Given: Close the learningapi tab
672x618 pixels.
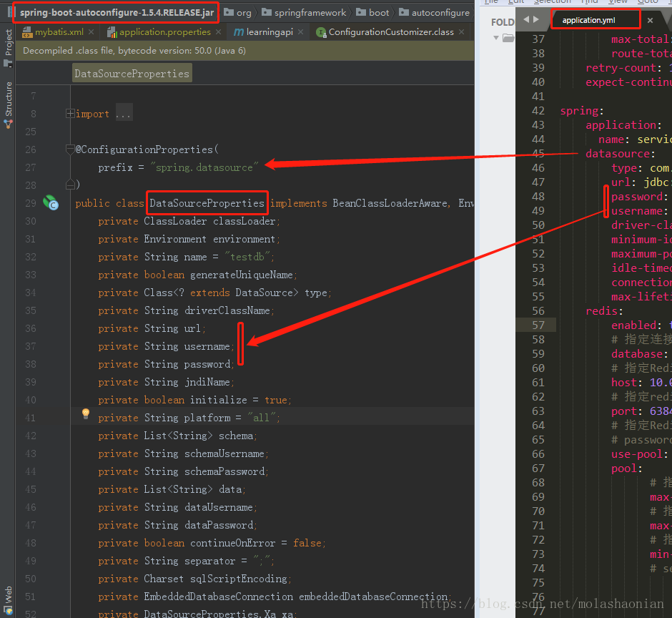Looking at the screenshot, I should coord(300,32).
